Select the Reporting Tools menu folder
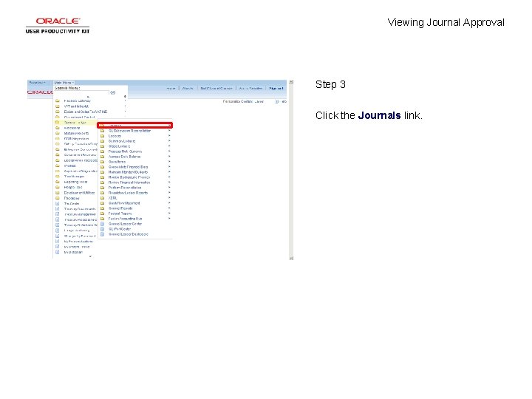This screenshot has width=532, height=399. pyautogui.click(x=75, y=182)
